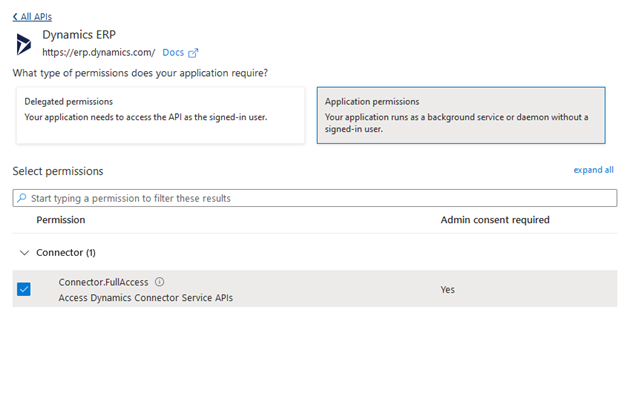624x416 pixels.
Task: Click the search magnifier icon
Action: pyautogui.click(x=21, y=198)
